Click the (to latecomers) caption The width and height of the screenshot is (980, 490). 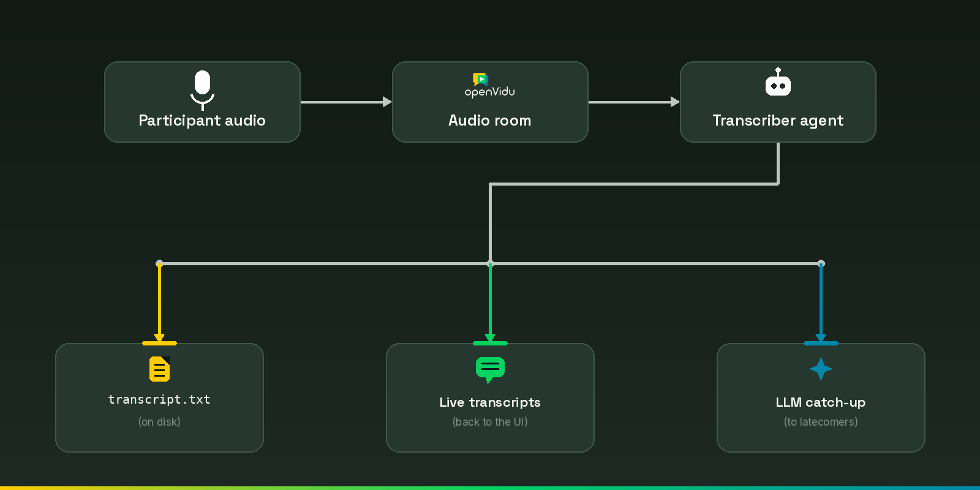click(821, 422)
